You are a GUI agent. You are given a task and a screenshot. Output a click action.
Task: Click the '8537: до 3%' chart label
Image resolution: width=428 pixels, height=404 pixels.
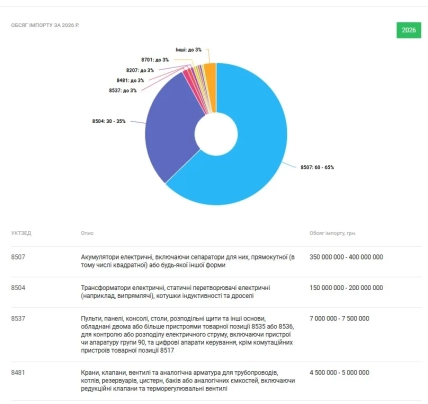point(123,90)
